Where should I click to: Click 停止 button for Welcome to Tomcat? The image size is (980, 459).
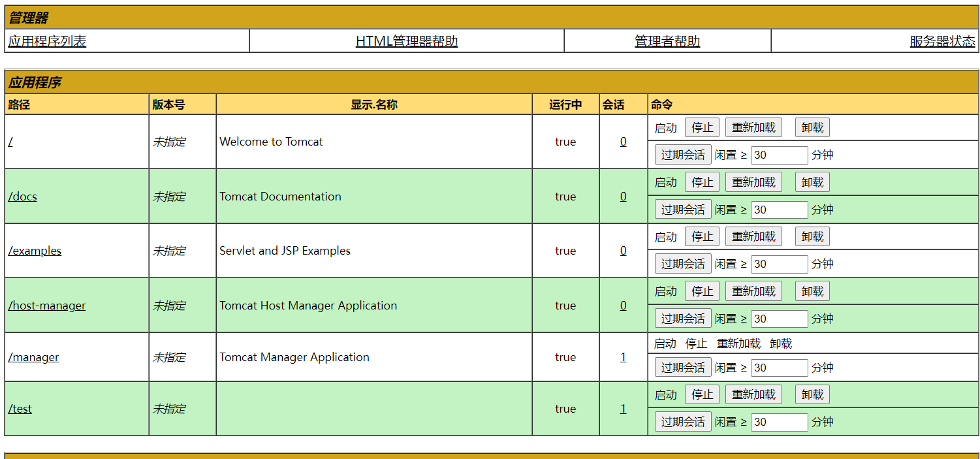pos(703,128)
